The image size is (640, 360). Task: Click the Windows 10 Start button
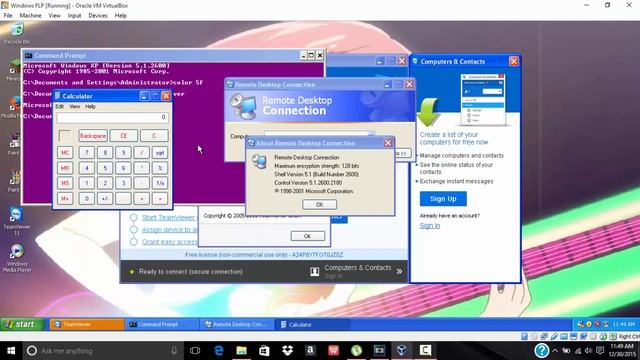pyautogui.click(x=11, y=350)
